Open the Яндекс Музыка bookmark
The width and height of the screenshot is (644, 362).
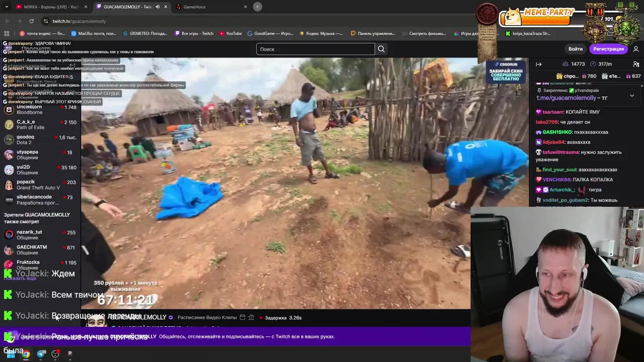(x=321, y=34)
